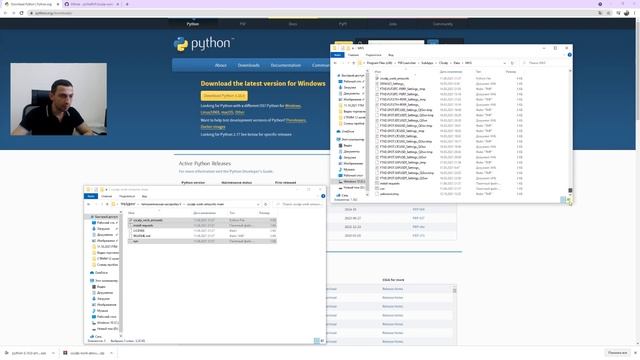Click the webcam video thumbnail
This screenshot has height=360, width=640.
click(59, 99)
